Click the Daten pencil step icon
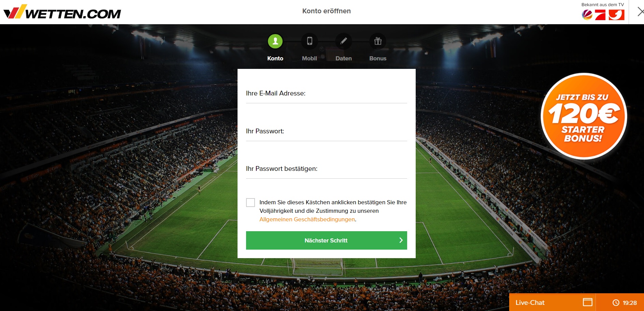 (x=343, y=41)
